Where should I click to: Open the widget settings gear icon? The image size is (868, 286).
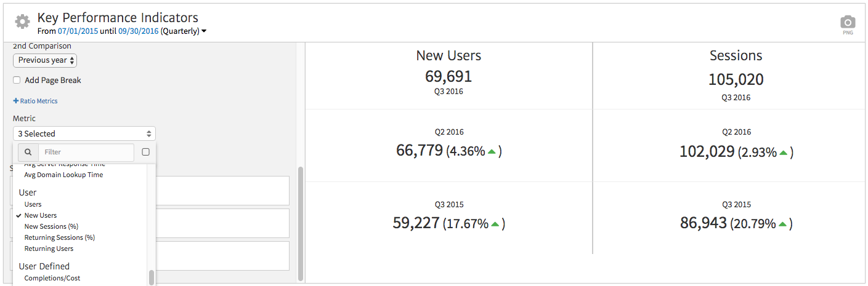pos(22,22)
